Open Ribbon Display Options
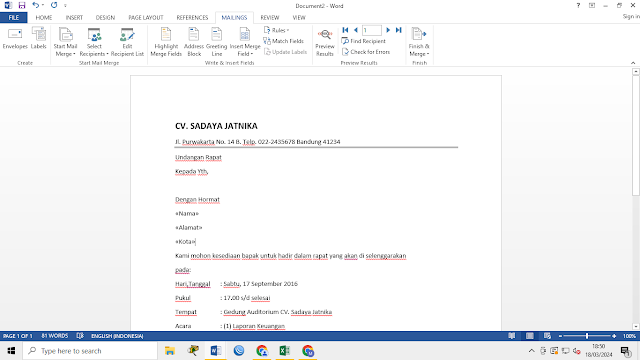 tap(592, 6)
